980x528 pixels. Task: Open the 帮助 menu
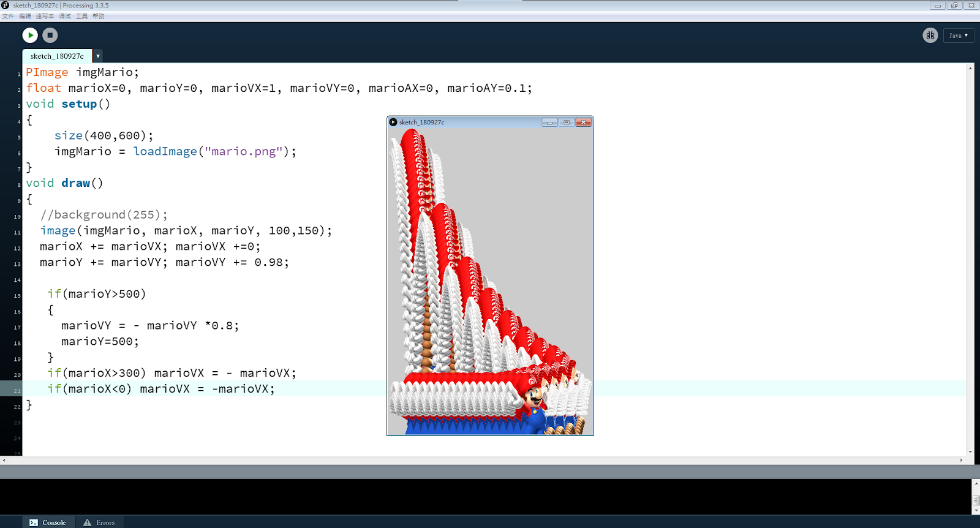(x=99, y=17)
